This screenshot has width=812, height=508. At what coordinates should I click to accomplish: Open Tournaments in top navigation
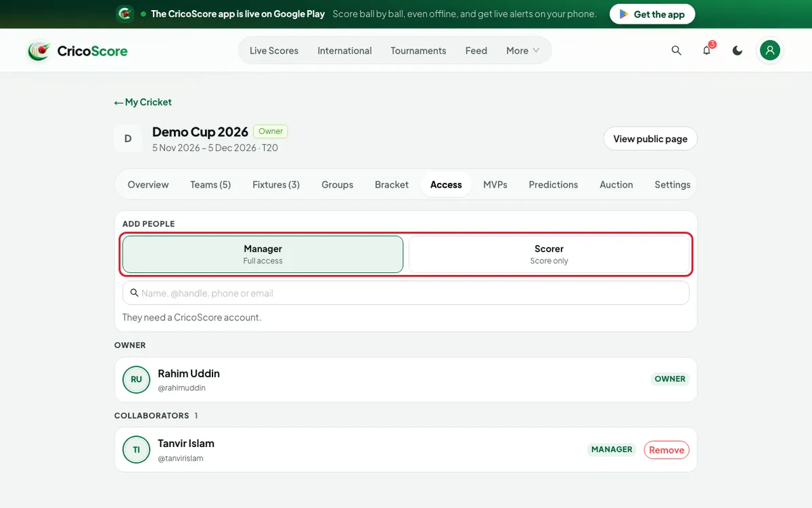click(x=418, y=51)
